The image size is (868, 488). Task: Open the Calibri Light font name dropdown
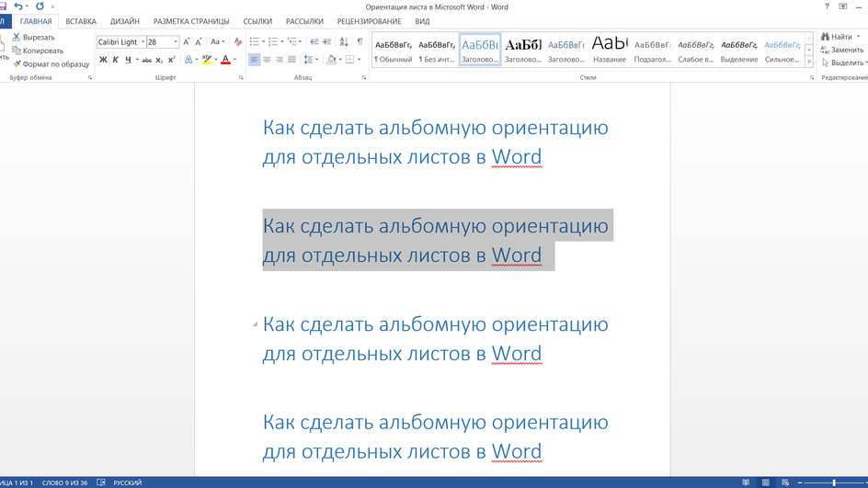(143, 41)
